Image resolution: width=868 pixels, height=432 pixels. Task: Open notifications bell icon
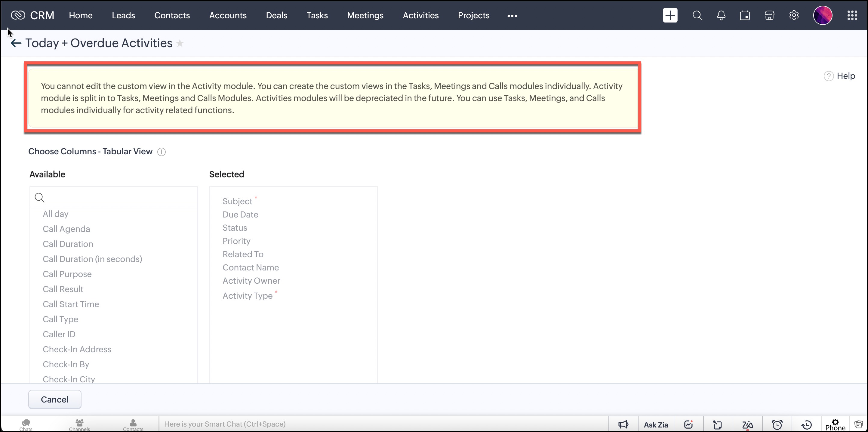[x=721, y=16]
